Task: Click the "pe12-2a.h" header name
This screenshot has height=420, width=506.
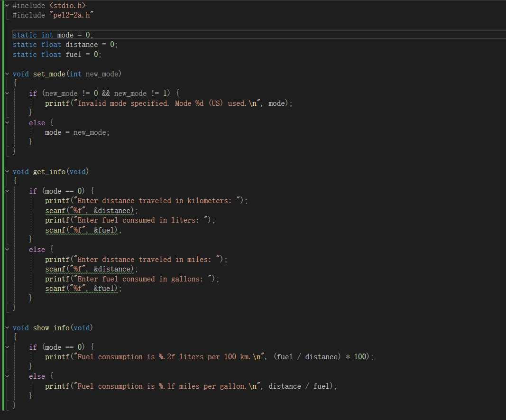Action: tap(71, 15)
